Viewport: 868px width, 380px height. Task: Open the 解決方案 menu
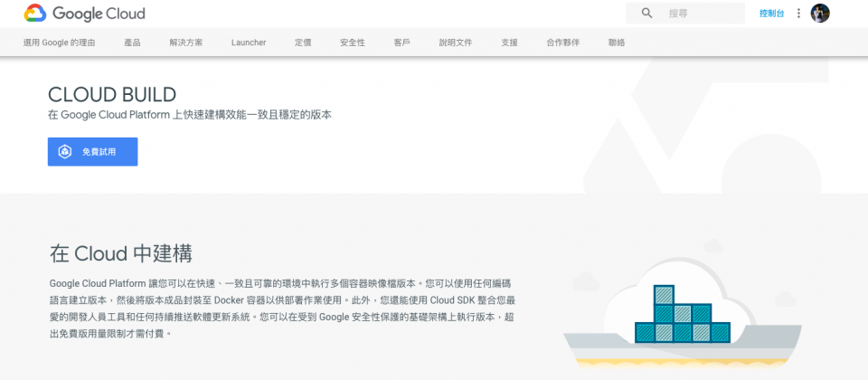click(x=186, y=43)
